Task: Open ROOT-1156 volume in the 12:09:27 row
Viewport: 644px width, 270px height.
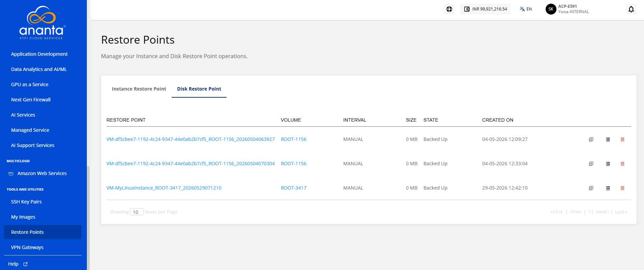Action: (x=294, y=139)
